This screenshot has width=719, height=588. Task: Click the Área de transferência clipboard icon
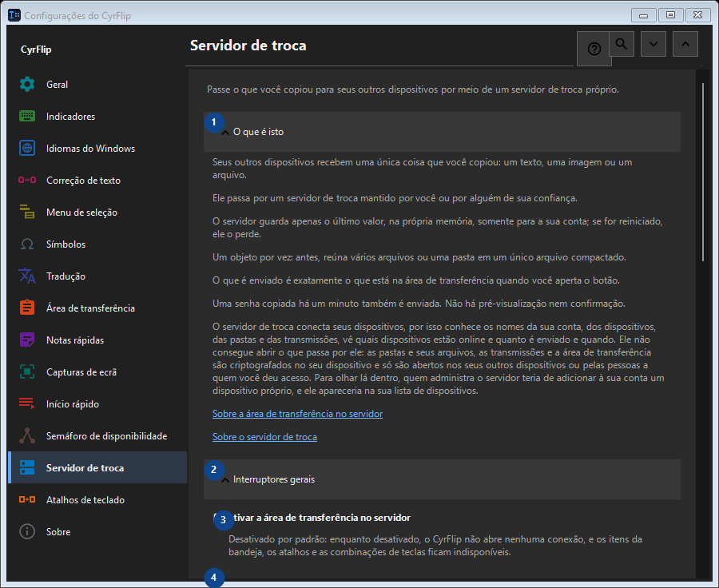click(x=27, y=308)
